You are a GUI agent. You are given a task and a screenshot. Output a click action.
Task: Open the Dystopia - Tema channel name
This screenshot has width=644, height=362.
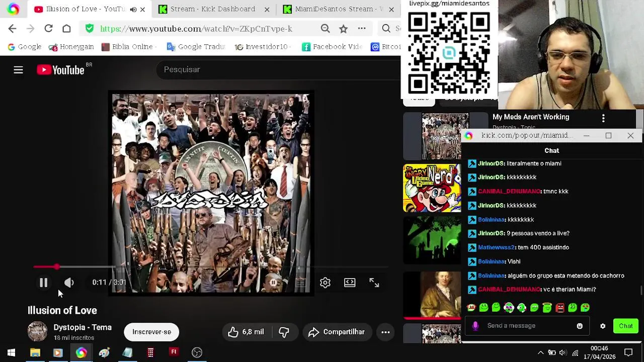click(x=83, y=327)
